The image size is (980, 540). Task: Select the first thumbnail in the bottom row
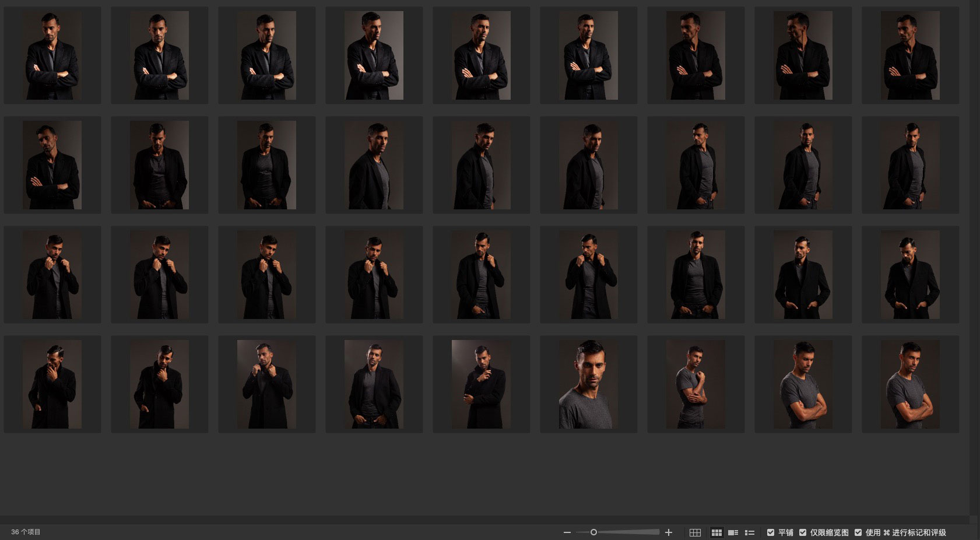(x=52, y=384)
